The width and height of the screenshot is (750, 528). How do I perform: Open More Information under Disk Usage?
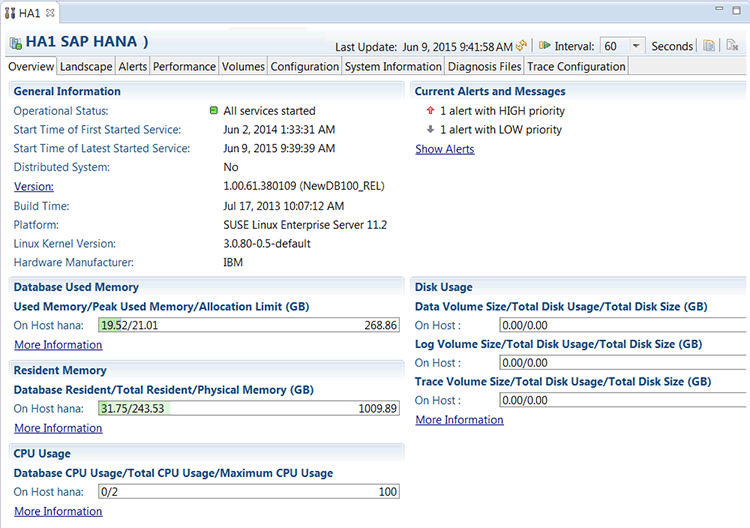459,420
